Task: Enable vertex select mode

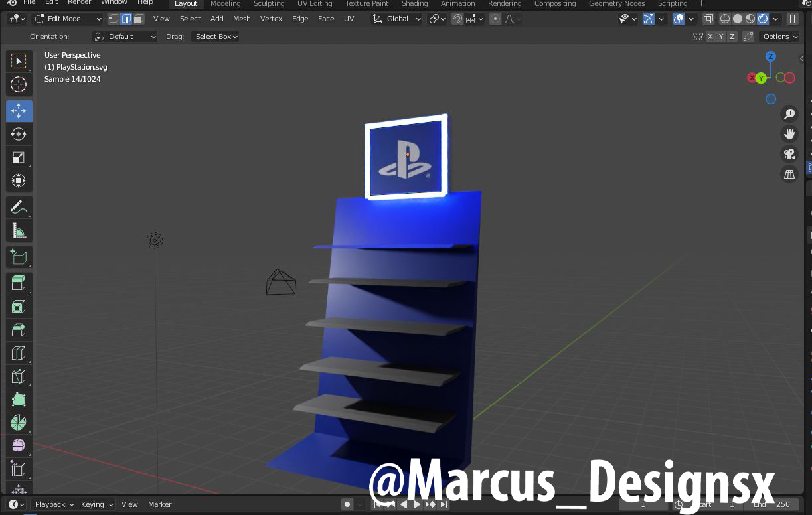Action: point(114,19)
